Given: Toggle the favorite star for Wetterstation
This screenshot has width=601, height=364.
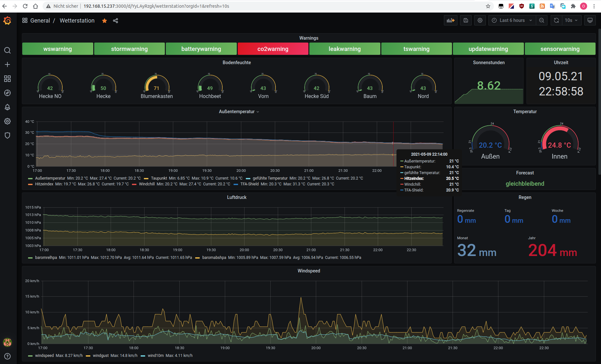Looking at the screenshot, I should (105, 21).
